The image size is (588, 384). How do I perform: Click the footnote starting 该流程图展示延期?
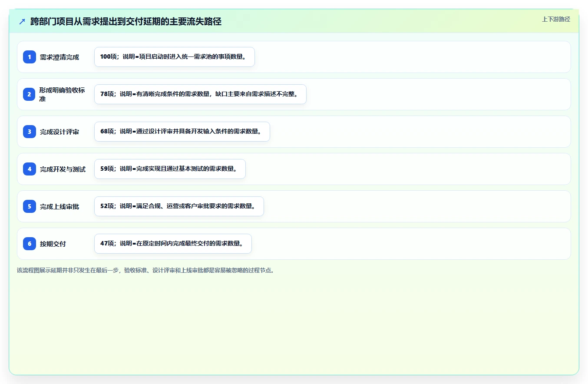145,270
